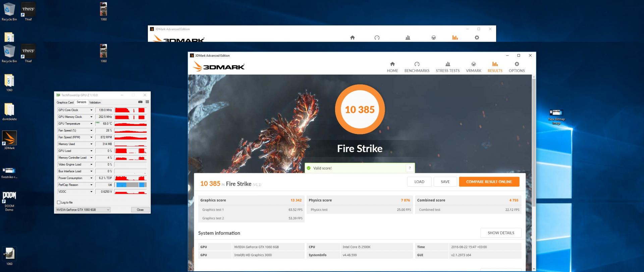Select the Sensors tab in GPU-Z
This screenshot has height=272, width=644.
(81, 102)
